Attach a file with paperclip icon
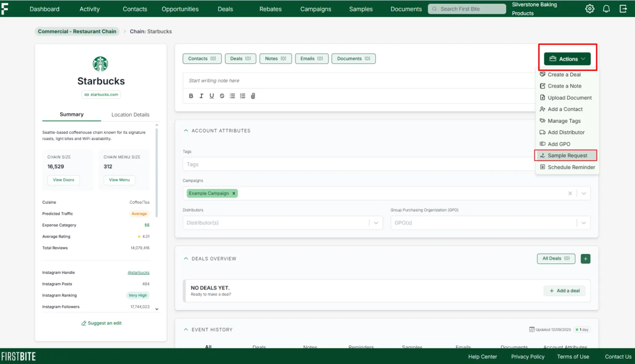The width and height of the screenshot is (635, 364). click(x=253, y=96)
